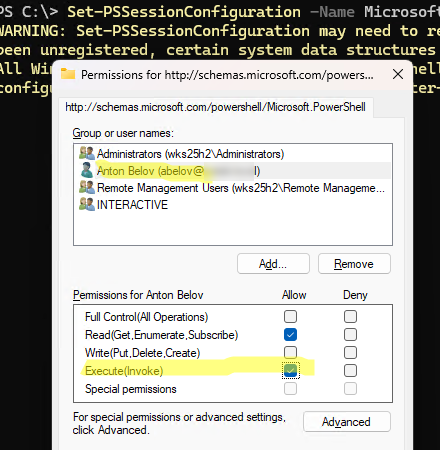Click the Execute(Invoke) permission label
The height and width of the screenshot is (450, 440).
[124, 371]
